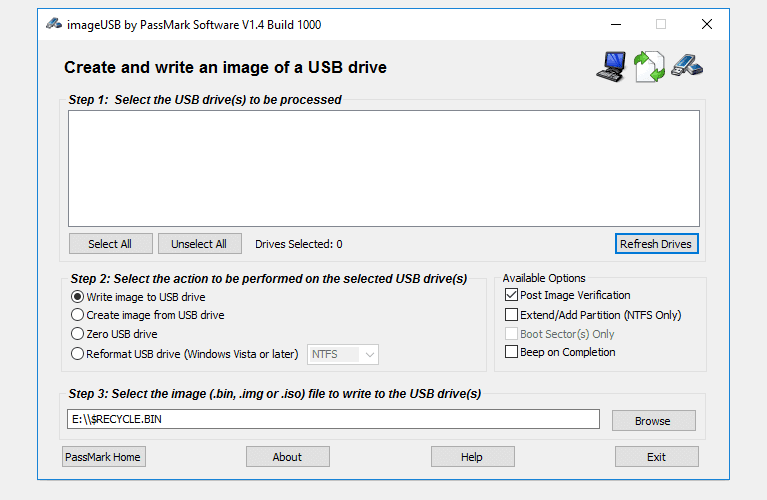The height and width of the screenshot is (500, 767).
Task: Enable Beep on Completion option
Action: [511, 352]
